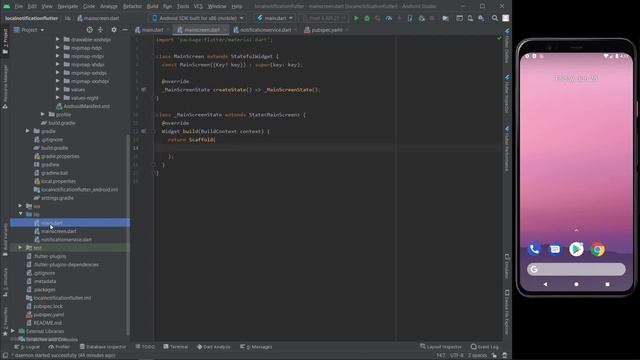Expand External Libraries node
Image resolution: width=640 pixels, height=360 pixels.
(13, 331)
